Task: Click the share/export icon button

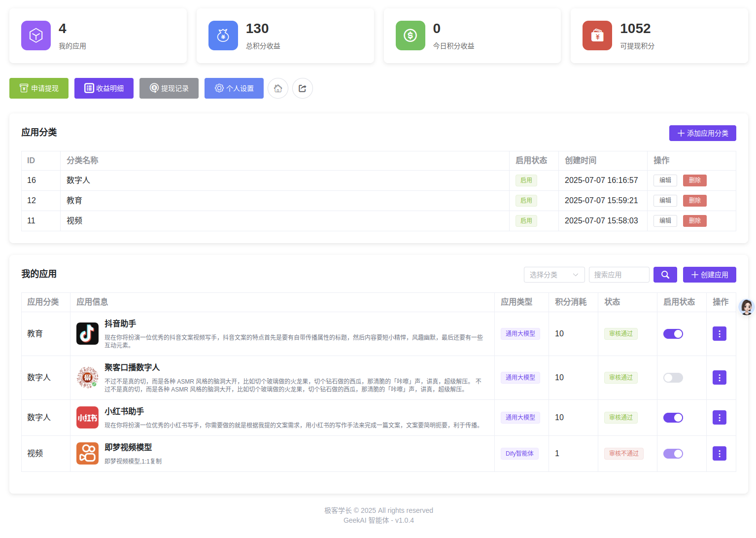Action: pos(303,88)
